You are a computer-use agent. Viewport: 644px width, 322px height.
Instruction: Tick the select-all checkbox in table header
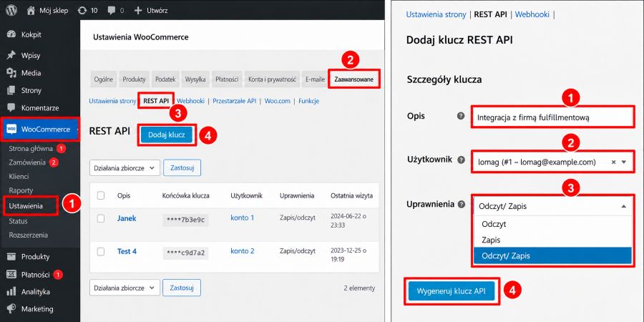tap(101, 196)
